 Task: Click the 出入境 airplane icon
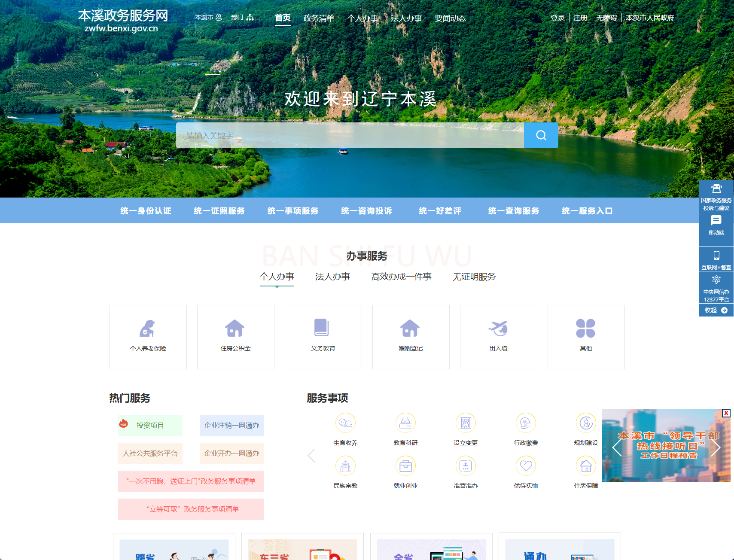click(498, 328)
